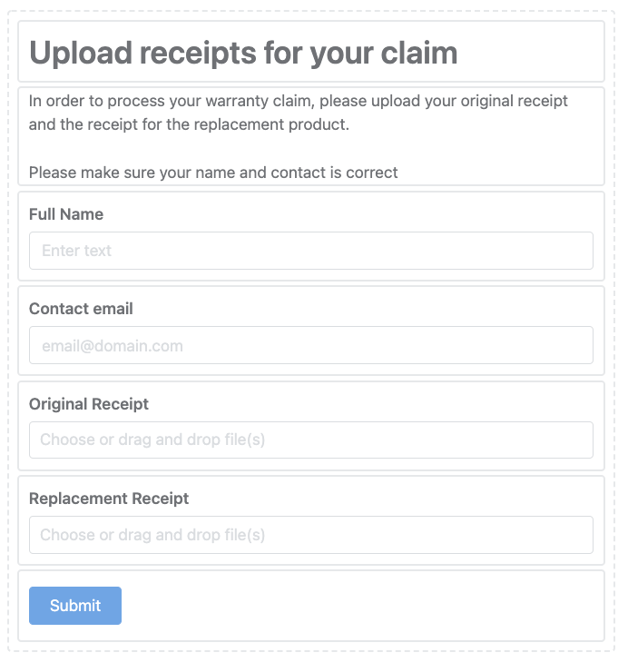The height and width of the screenshot is (672, 628).
Task: Click the Contact email field label
Action: click(81, 309)
